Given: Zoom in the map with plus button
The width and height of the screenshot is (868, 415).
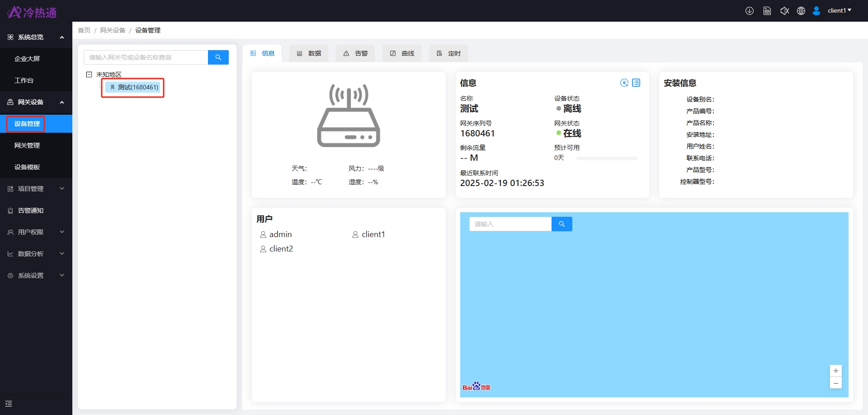Looking at the screenshot, I should [x=836, y=371].
